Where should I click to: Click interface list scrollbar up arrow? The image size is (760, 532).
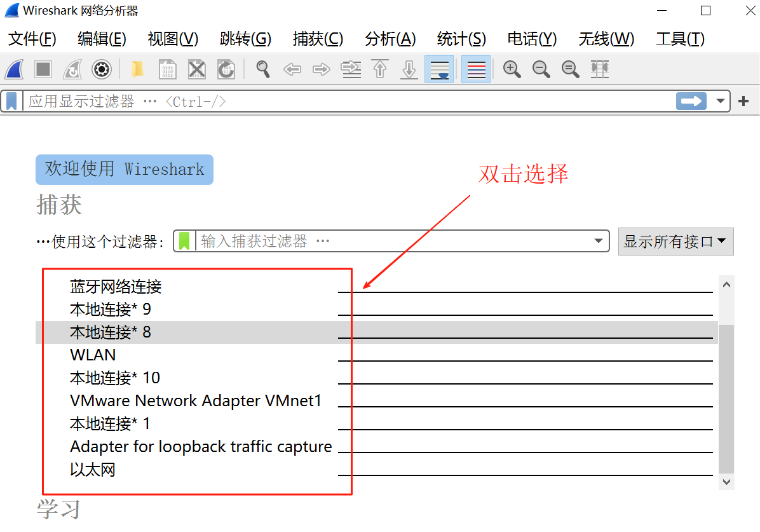[726, 285]
